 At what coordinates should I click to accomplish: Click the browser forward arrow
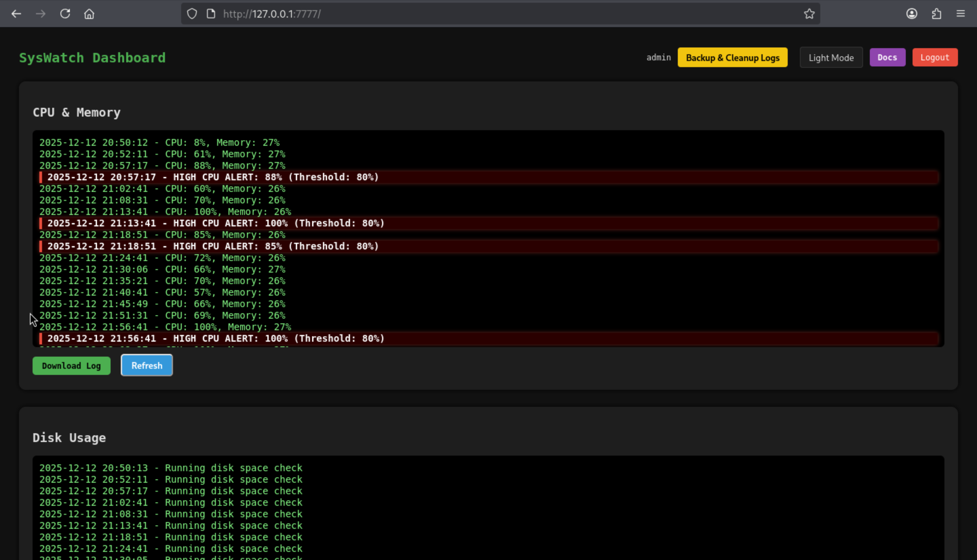[x=40, y=14]
